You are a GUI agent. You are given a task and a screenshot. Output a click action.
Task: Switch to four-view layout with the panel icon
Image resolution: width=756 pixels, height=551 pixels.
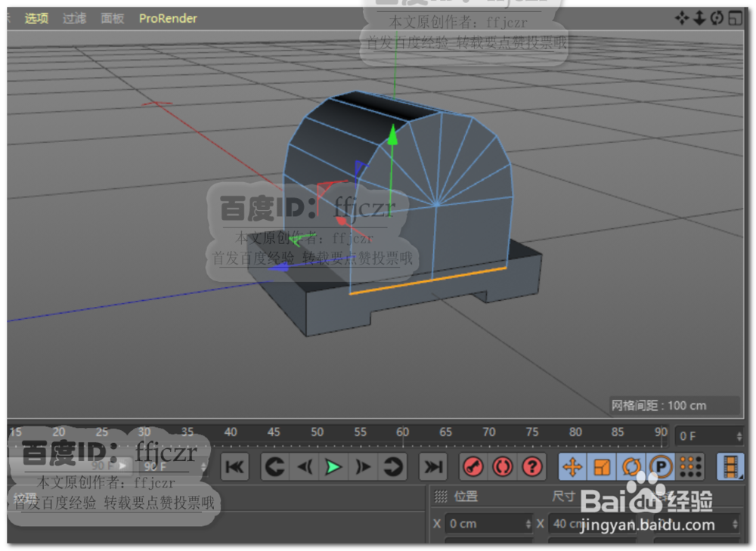[736, 17]
